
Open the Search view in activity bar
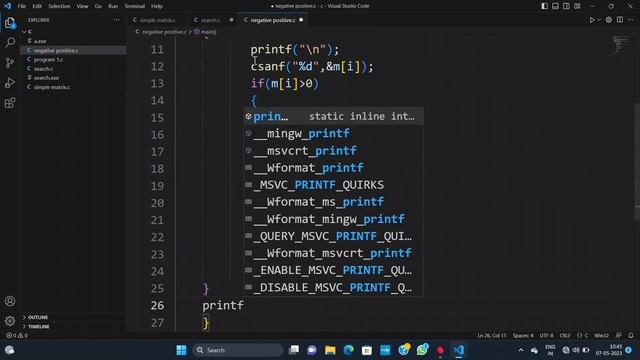[x=10, y=42]
